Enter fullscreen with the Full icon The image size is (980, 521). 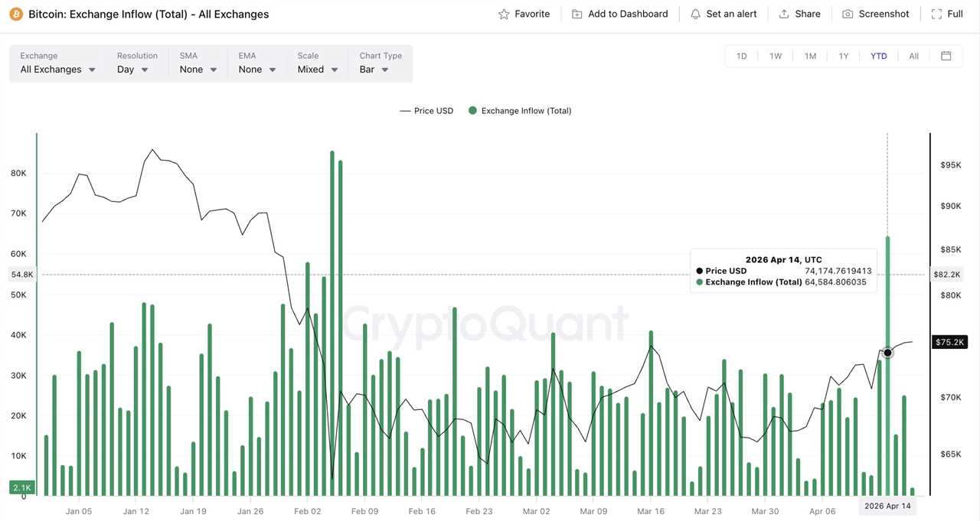point(936,13)
